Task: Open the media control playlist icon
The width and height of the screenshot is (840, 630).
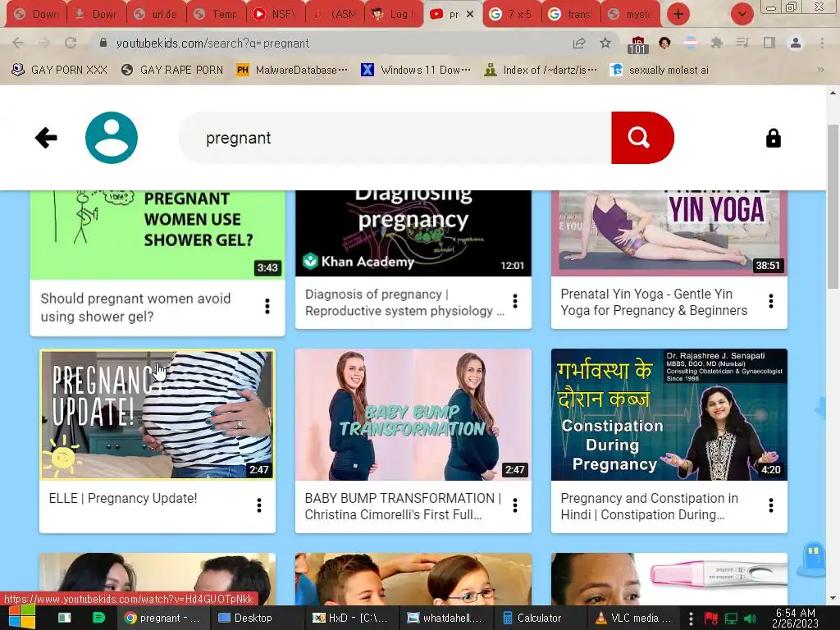Action: (742, 43)
